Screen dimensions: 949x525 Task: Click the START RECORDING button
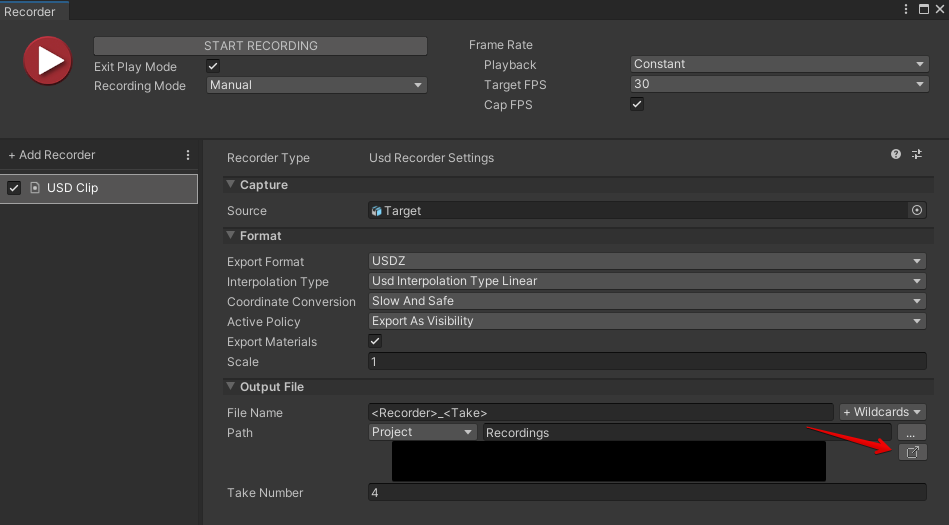tap(260, 46)
